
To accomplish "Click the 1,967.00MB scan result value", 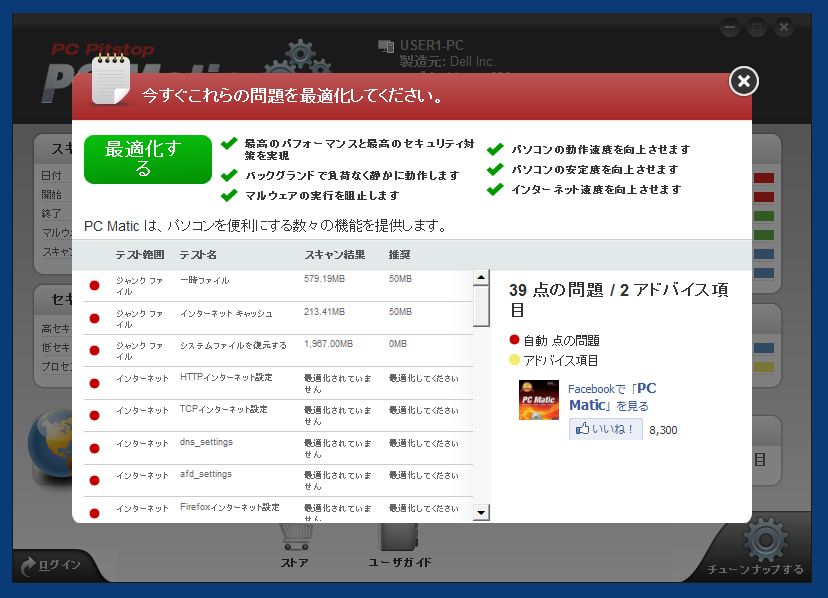I will pos(328,344).
